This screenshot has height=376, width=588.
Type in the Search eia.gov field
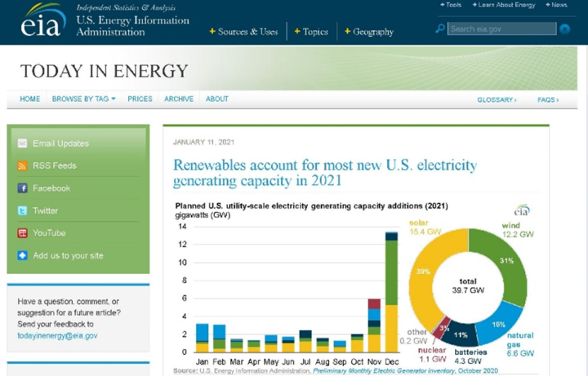pyautogui.click(x=501, y=29)
